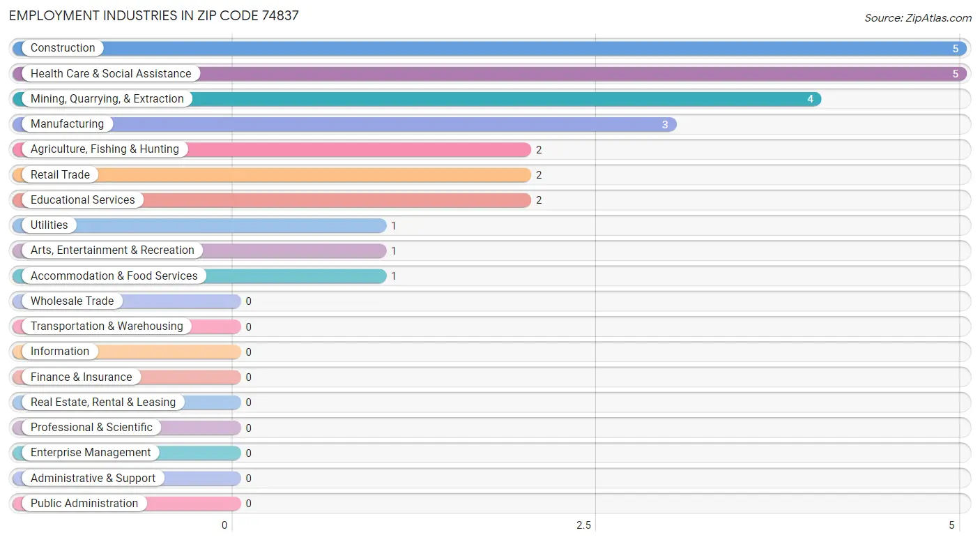Screen dimensions: 980x542
Task: Click the value 1 beside Accommodation & Food Services
Action: click(394, 276)
